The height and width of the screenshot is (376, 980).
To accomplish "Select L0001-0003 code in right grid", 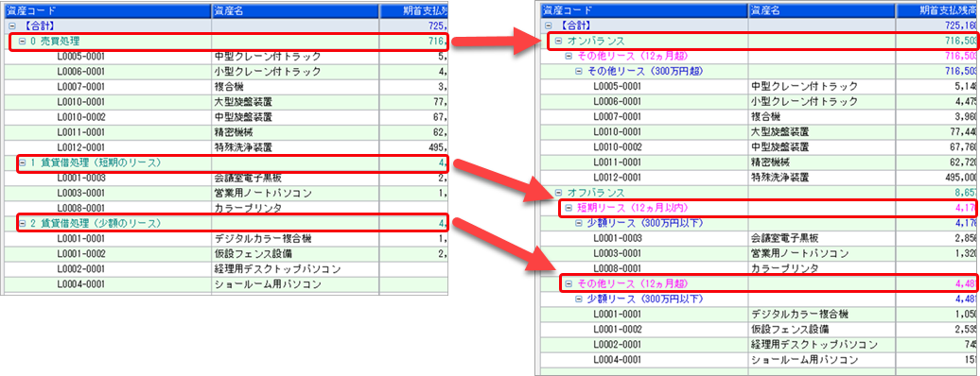I will click(x=617, y=238).
